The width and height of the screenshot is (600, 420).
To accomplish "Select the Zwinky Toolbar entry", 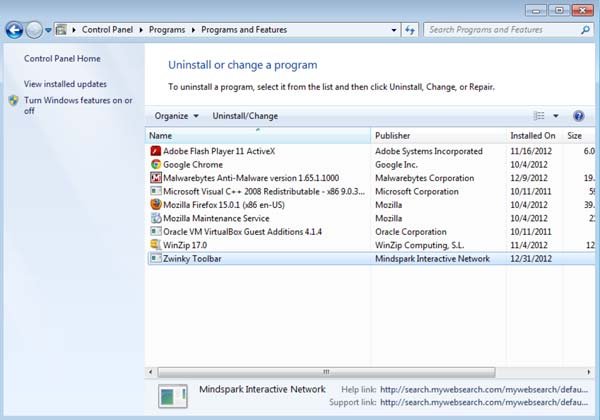I will (x=195, y=258).
